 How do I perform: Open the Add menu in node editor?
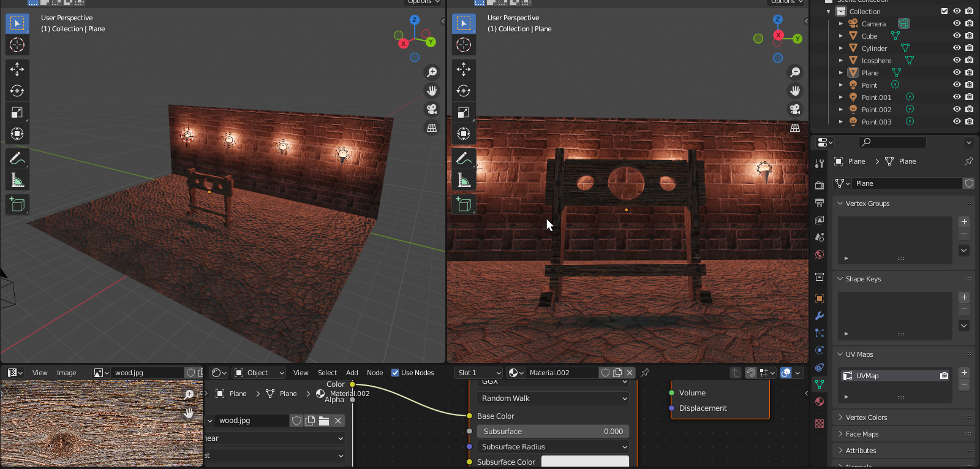coord(352,373)
